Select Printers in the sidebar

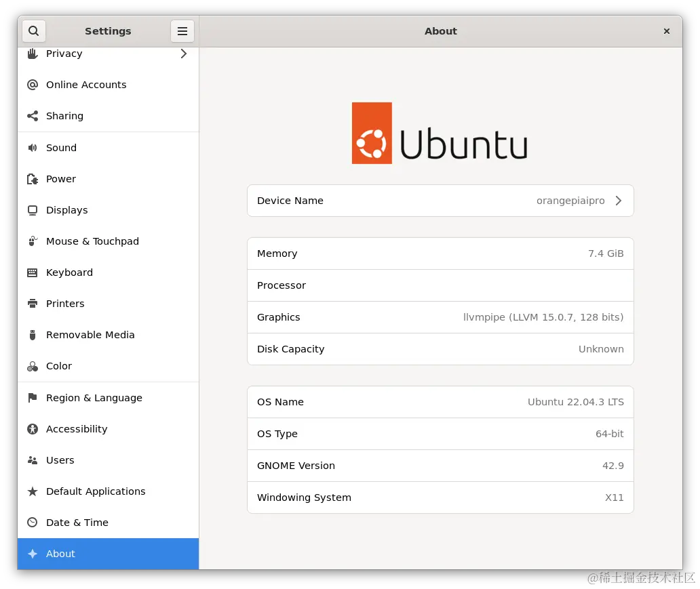tap(108, 304)
